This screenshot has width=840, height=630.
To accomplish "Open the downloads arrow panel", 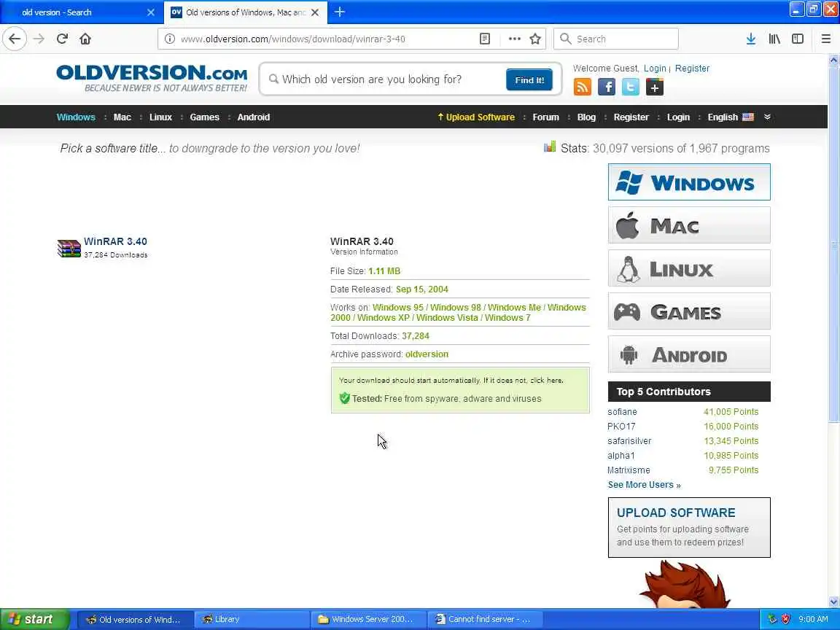I will click(x=750, y=39).
